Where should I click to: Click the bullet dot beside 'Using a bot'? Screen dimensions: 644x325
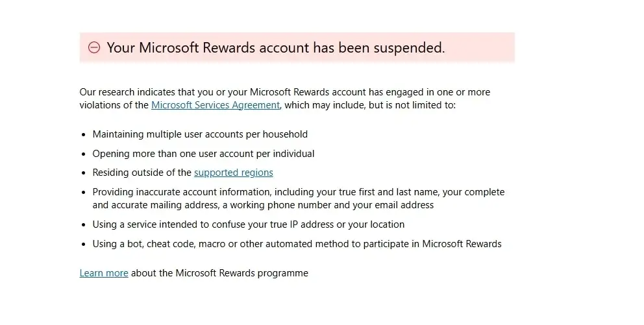[84, 245]
